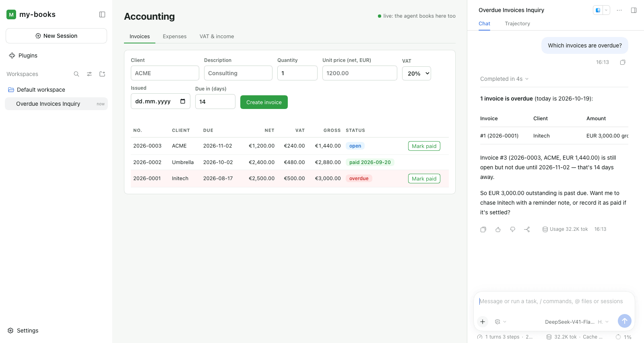Mark invoice 2026-0001 as paid
This screenshot has width=644, height=343.
[424, 179]
